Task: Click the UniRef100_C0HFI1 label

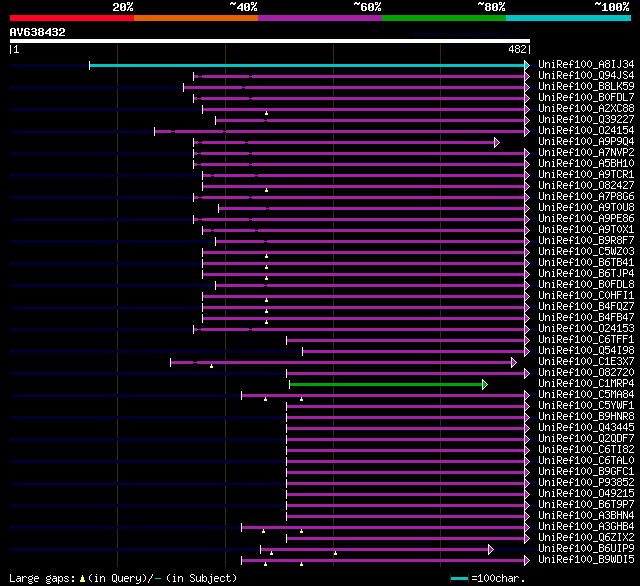Action: coord(586,296)
